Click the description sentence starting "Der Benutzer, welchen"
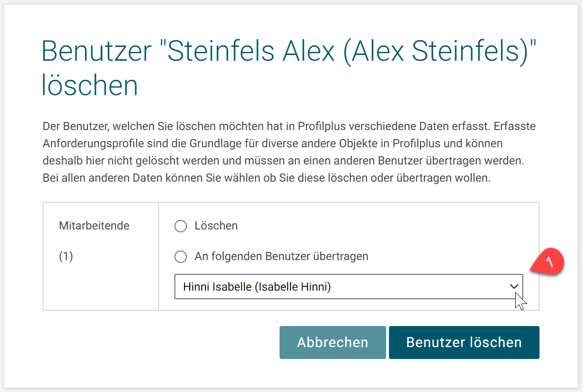The image size is (583, 392). [167, 126]
